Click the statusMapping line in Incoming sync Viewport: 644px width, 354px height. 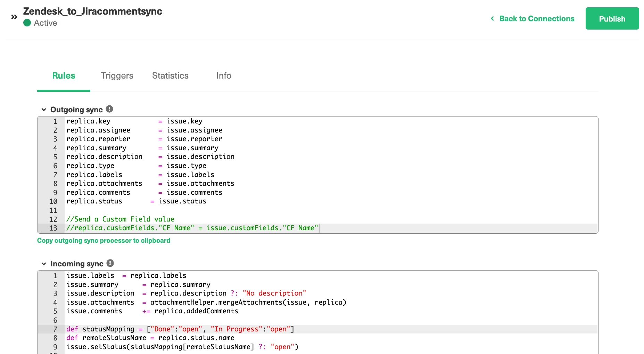[x=180, y=329]
